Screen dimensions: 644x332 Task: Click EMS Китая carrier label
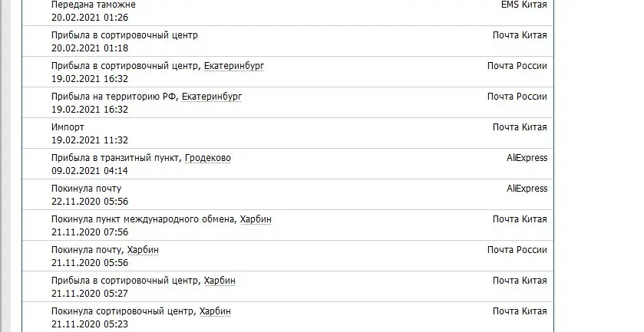click(x=523, y=5)
